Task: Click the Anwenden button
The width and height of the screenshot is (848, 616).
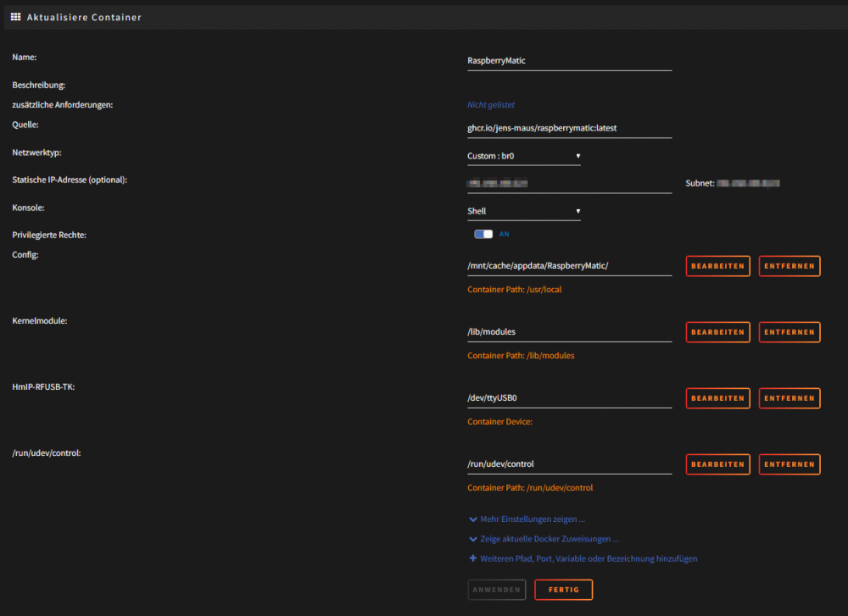Action: (496, 590)
